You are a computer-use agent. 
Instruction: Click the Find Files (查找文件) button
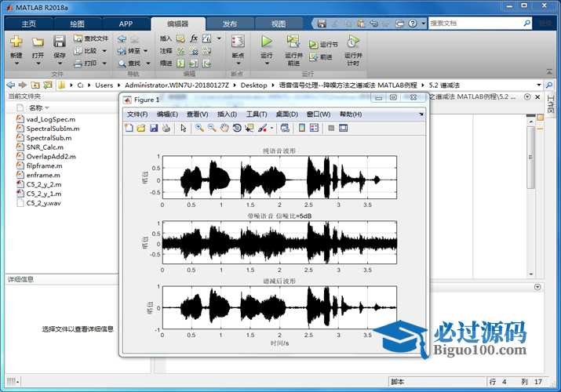91,38
